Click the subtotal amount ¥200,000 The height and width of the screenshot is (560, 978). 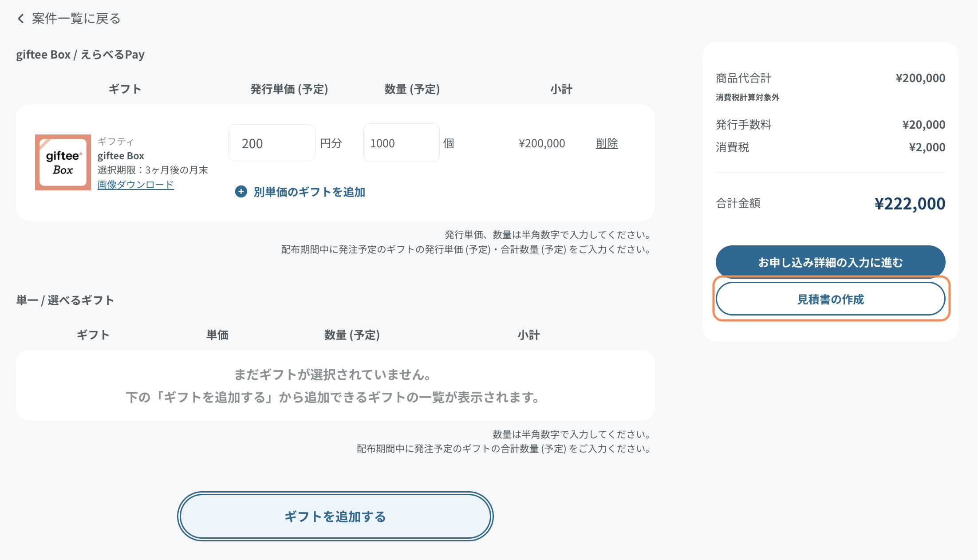(541, 143)
